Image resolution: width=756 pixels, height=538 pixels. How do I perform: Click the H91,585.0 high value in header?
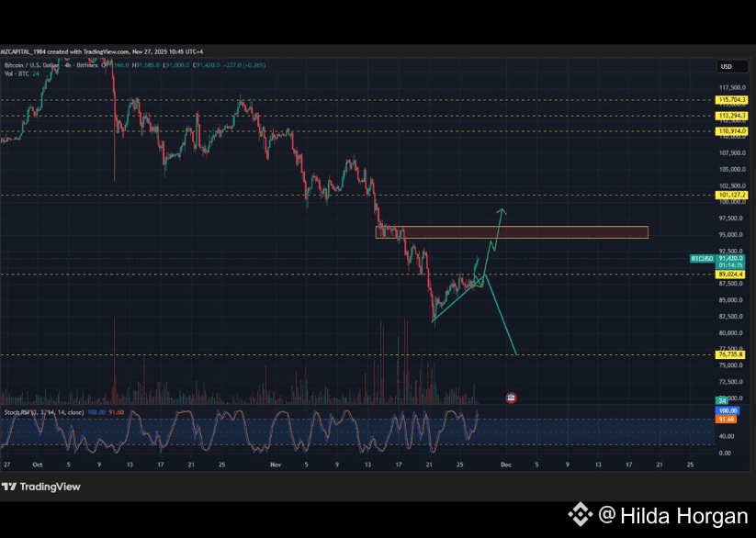coord(146,65)
